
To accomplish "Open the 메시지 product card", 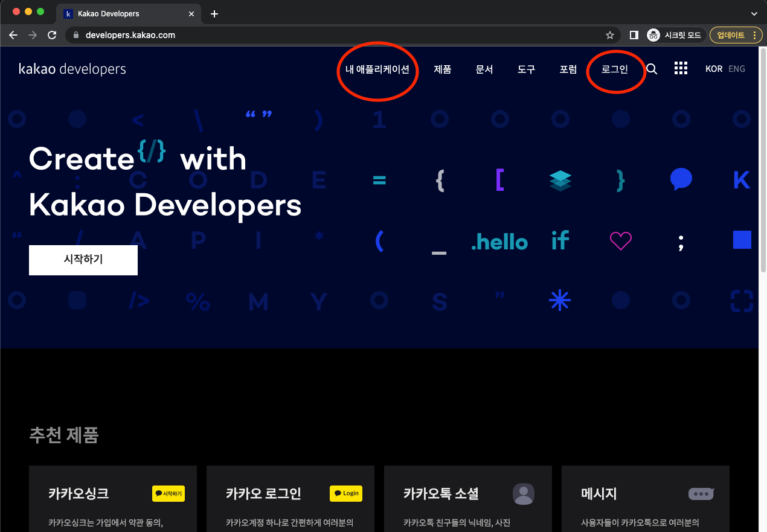I will (x=646, y=499).
